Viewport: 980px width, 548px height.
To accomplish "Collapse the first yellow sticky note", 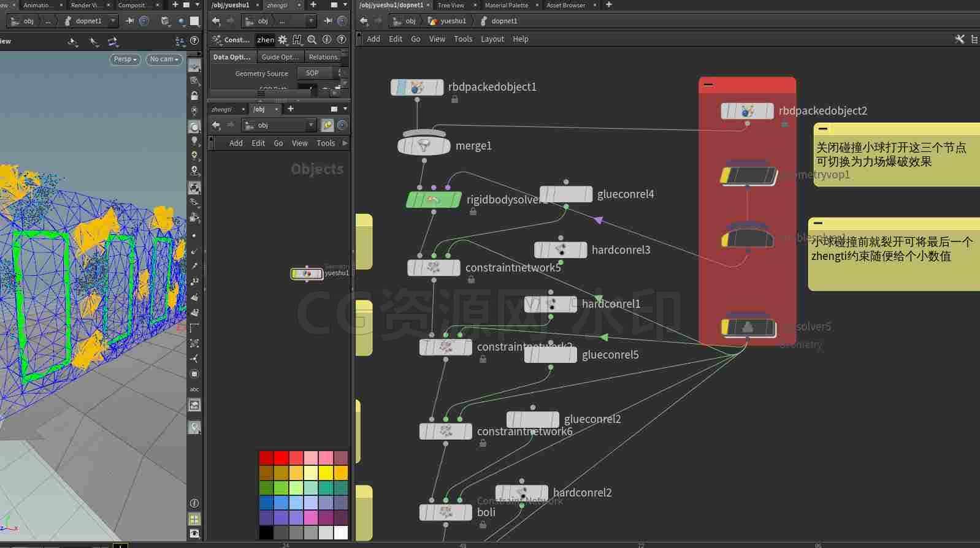I will 823,129.
